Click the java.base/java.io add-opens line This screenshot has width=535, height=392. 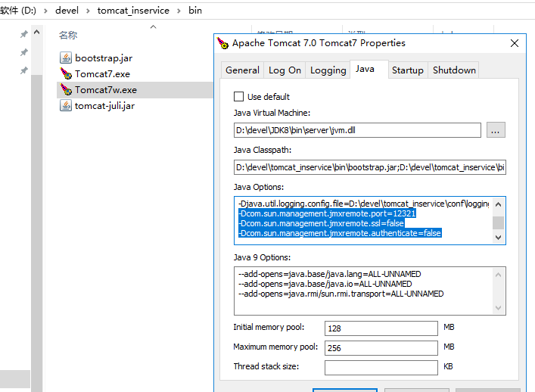tap(325, 284)
